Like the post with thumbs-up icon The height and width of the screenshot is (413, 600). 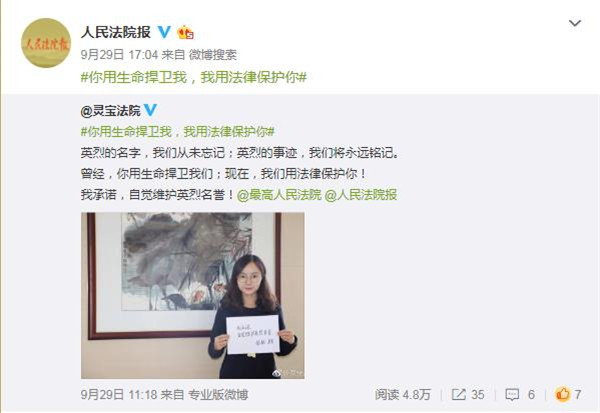[562, 394]
